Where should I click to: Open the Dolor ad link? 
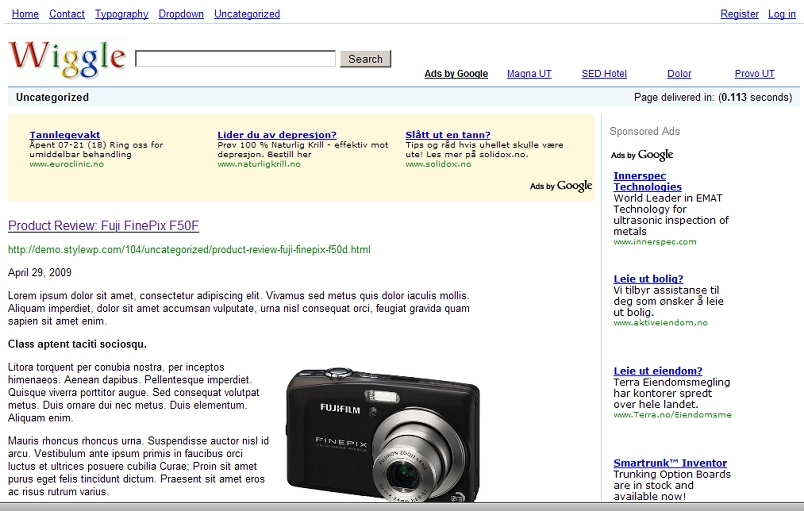click(x=679, y=74)
